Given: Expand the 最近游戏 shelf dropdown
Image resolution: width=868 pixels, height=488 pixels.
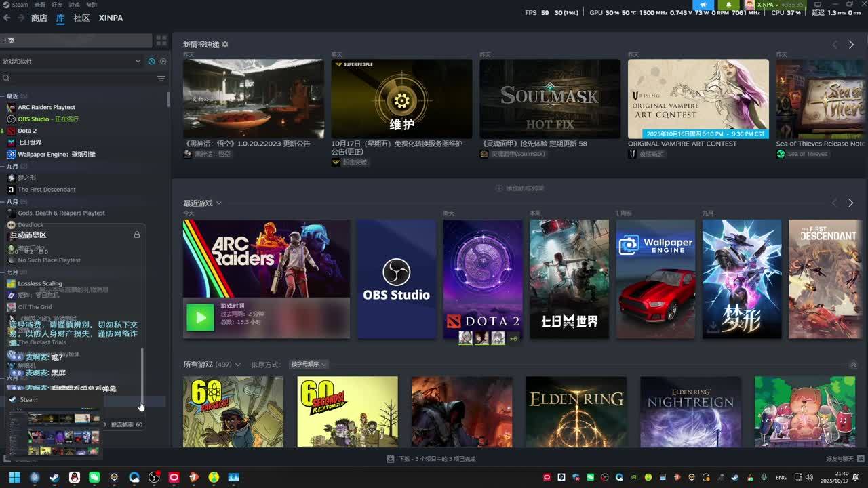Looking at the screenshot, I should [218, 203].
